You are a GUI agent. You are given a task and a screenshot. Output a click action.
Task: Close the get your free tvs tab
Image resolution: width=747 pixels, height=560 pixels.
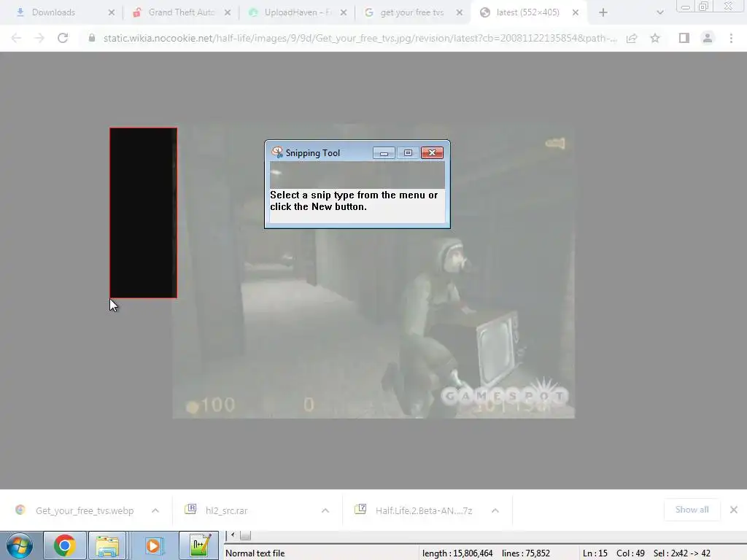pos(460,13)
